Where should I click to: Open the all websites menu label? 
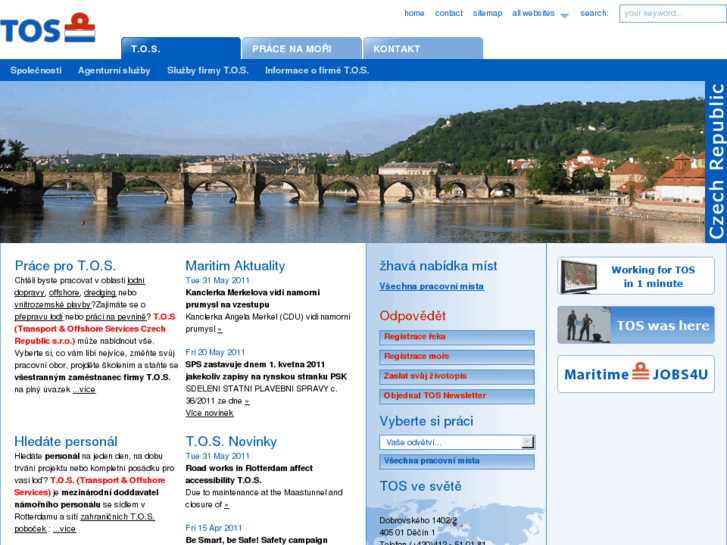pos(533,13)
